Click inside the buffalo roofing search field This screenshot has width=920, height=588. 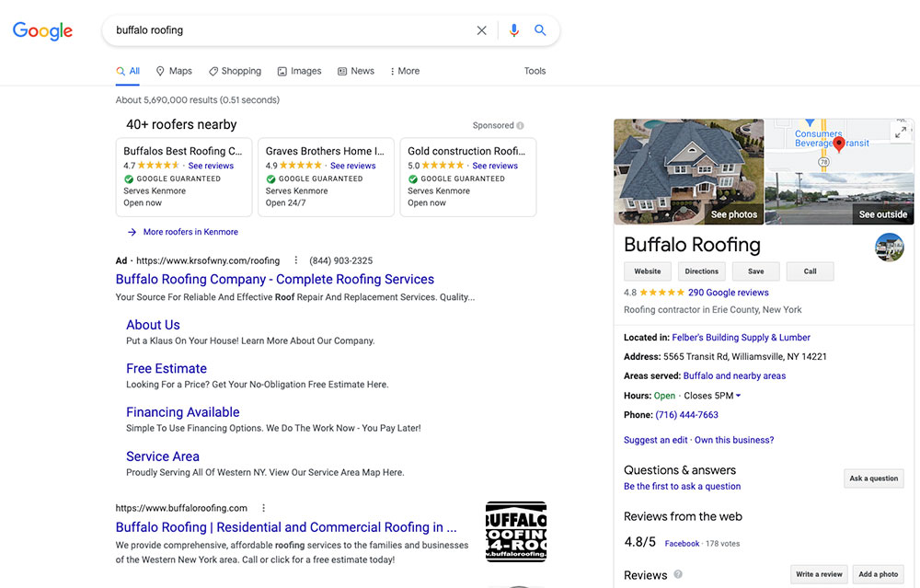point(291,30)
